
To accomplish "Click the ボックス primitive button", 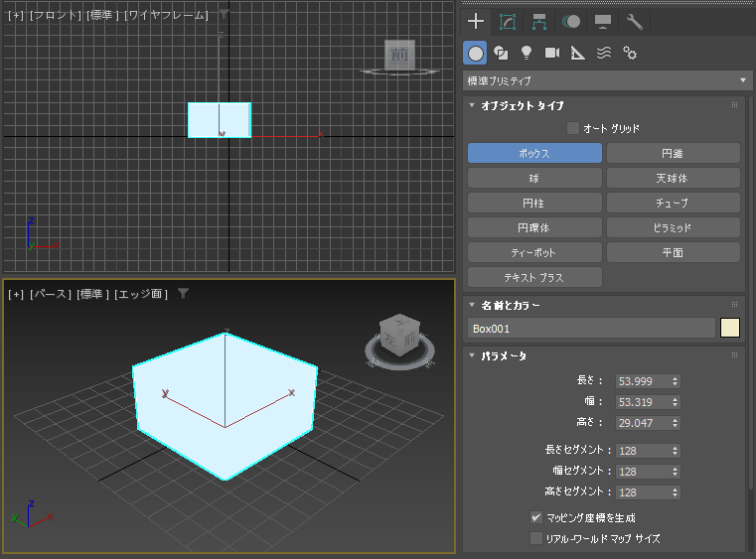I will tap(534, 153).
